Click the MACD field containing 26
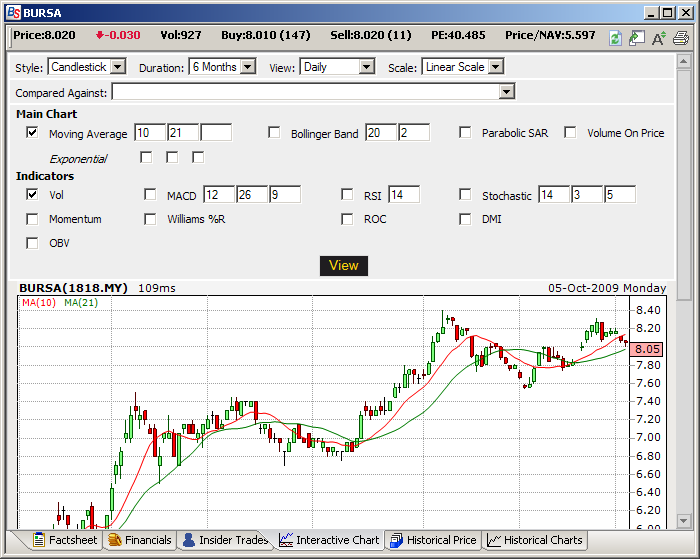This screenshot has width=700, height=559. tap(252, 195)
